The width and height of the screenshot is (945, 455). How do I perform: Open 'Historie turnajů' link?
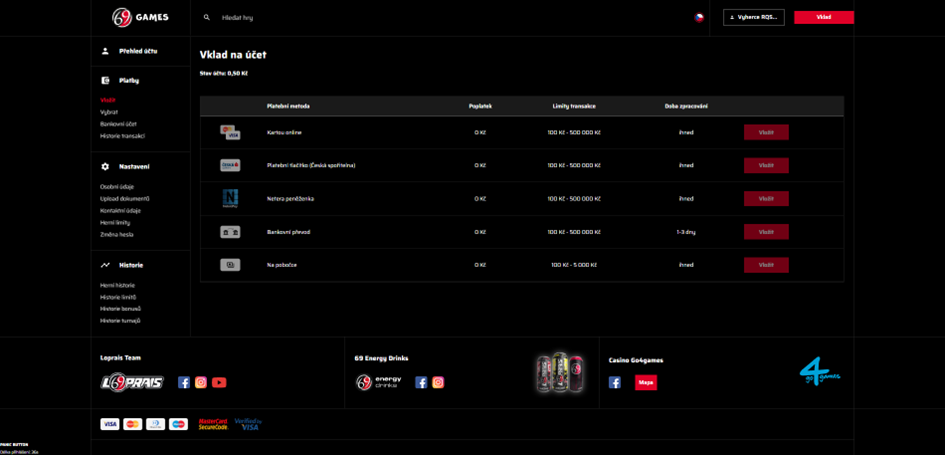120,321
